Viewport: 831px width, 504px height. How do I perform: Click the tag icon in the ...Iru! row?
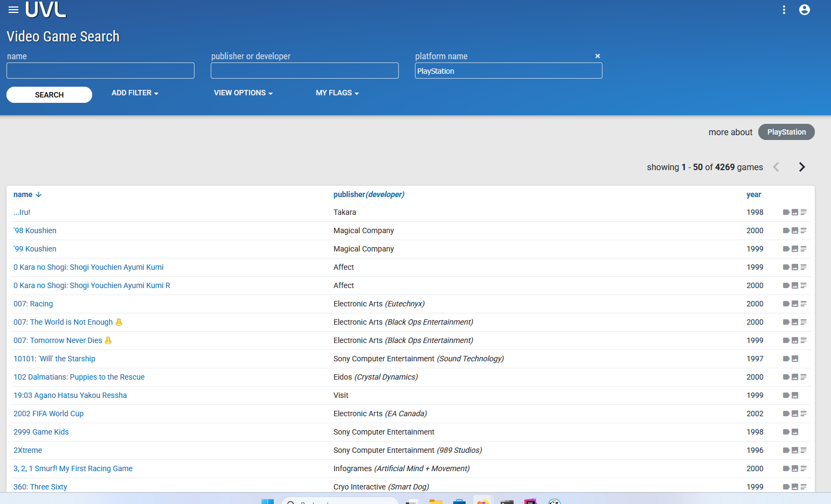coord(786,212)
